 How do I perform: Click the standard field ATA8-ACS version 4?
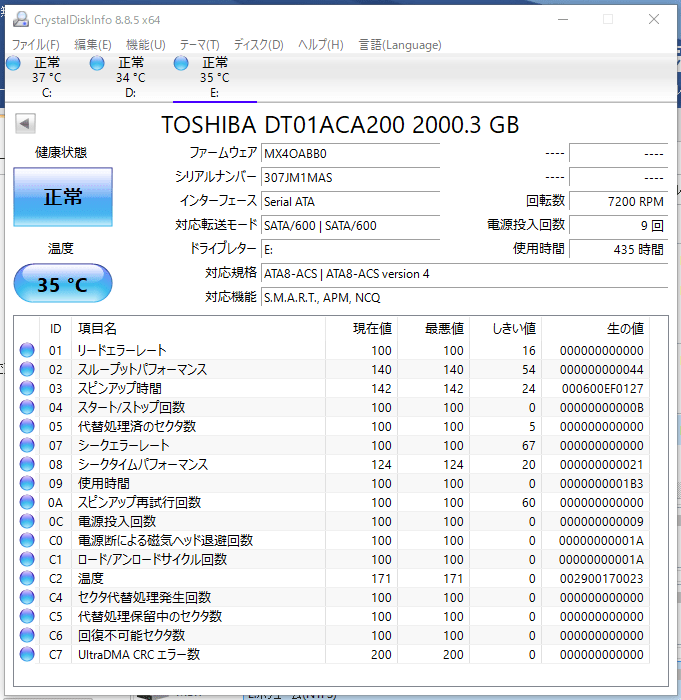click(464, 274)
